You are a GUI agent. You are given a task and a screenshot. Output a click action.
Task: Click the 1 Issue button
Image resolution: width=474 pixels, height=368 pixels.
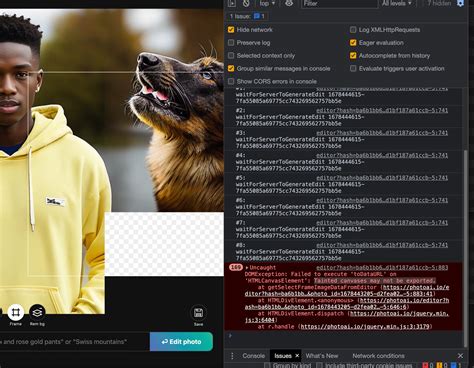click(247, 16)
